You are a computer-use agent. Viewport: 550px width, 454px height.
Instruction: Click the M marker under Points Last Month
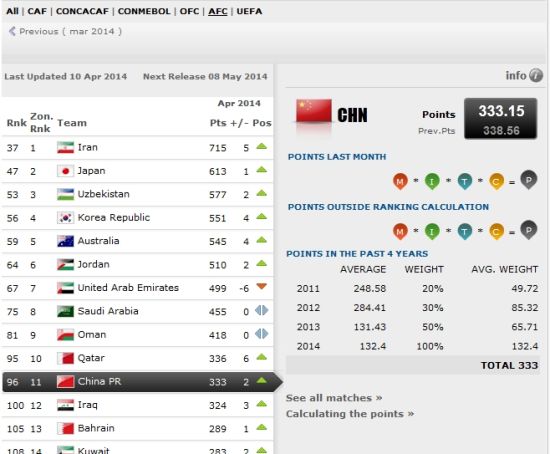400,181
